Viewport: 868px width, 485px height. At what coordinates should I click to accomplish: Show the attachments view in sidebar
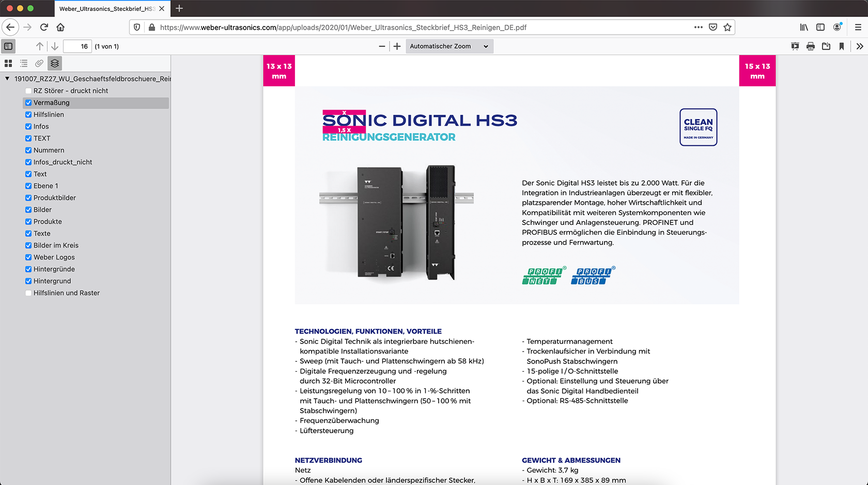[39, 64]
